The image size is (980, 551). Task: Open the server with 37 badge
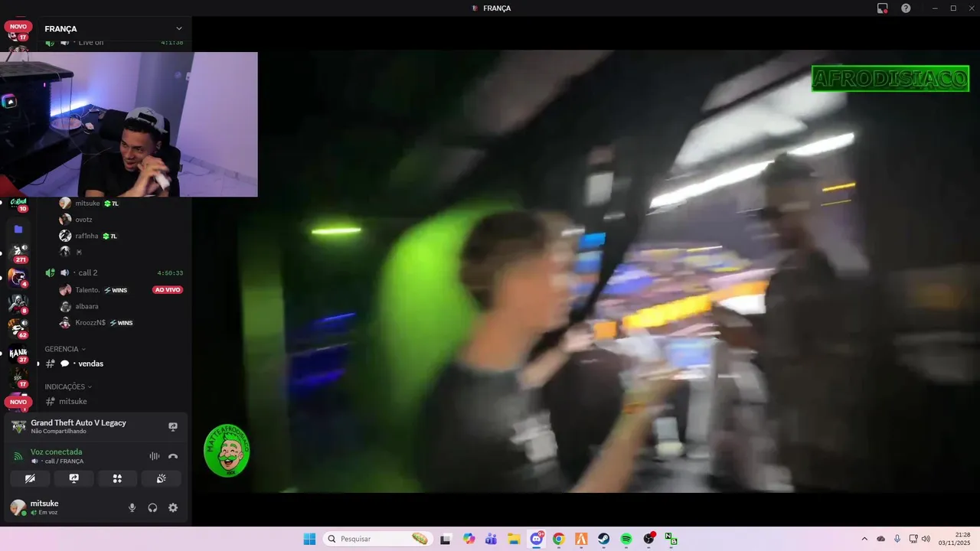(18, 354)
